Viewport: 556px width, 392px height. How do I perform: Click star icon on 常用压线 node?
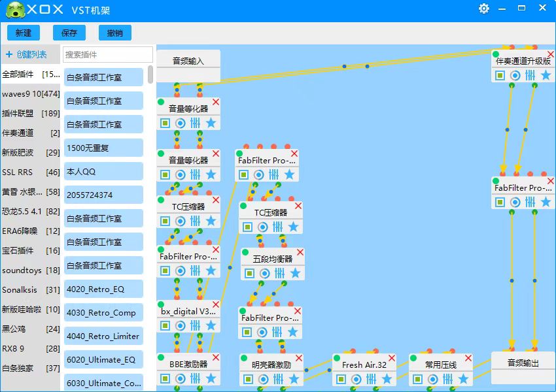(463, 379)
